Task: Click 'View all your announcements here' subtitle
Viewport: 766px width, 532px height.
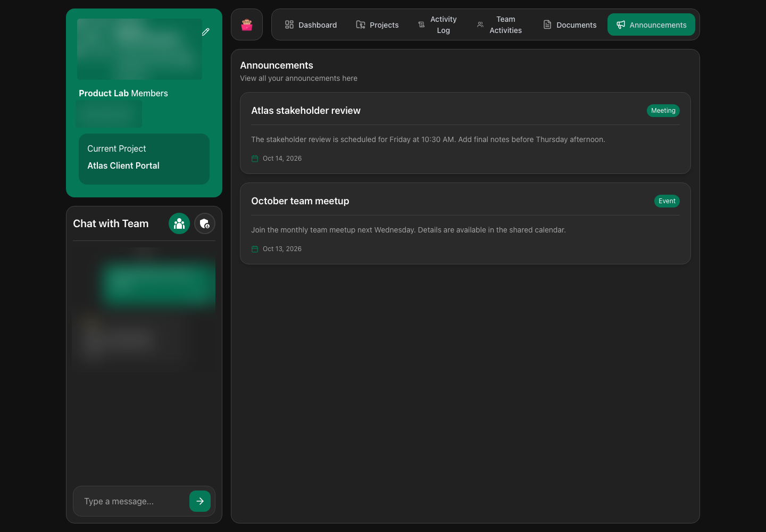Action: click(x=298, y=78)
